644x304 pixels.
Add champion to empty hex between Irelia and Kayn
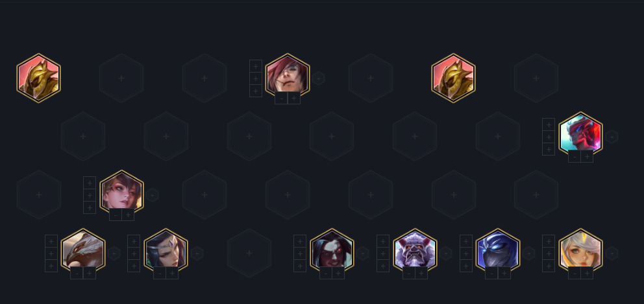pyautogui.click(x=249, y=253)
